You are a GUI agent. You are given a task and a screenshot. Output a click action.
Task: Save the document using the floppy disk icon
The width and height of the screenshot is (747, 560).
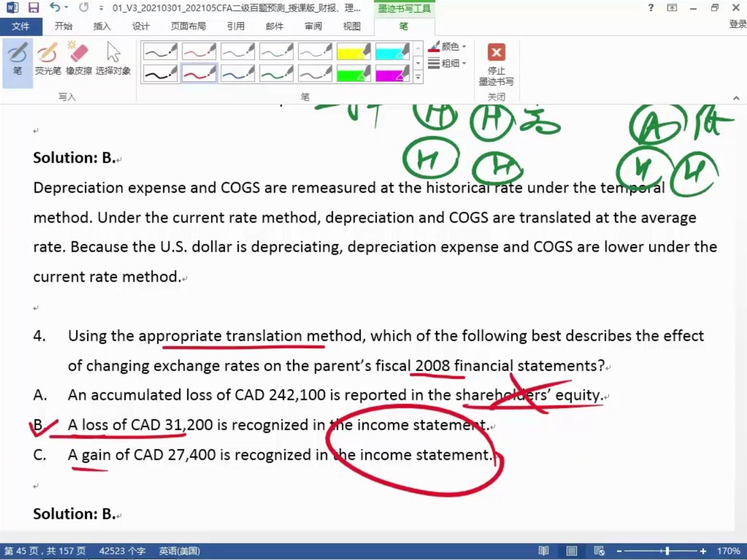34,8
